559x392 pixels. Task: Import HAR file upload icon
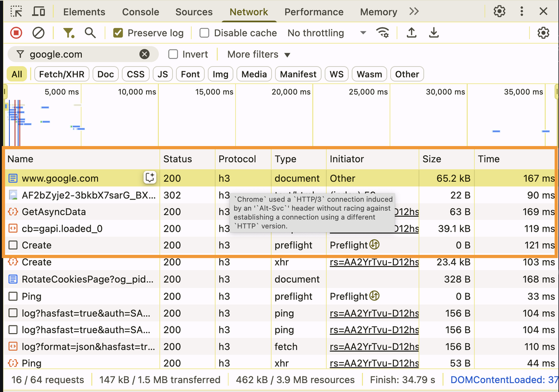coord(411,33)
